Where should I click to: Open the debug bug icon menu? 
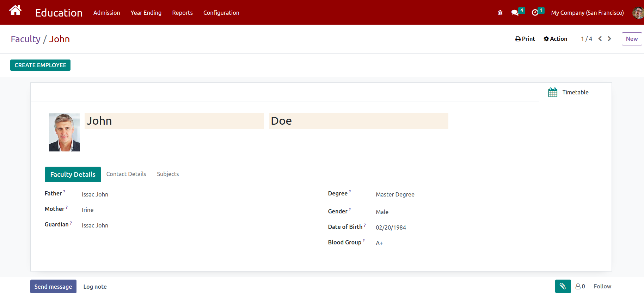click(x=500, y=13)
